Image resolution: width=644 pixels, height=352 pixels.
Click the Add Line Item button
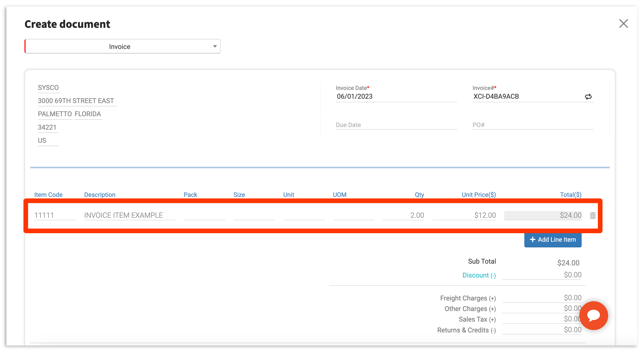[x=553, y=240]
